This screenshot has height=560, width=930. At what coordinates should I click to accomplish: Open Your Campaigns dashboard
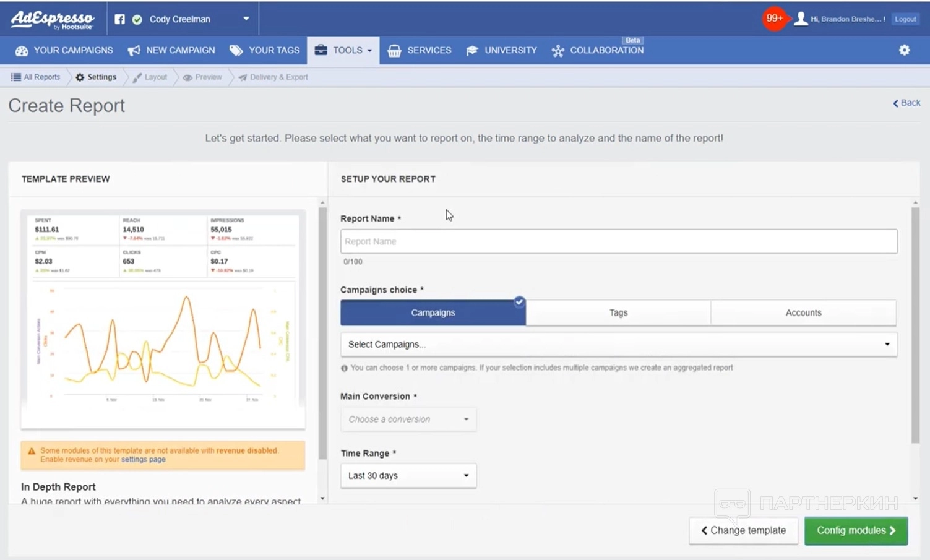click(x=64, y=50)
